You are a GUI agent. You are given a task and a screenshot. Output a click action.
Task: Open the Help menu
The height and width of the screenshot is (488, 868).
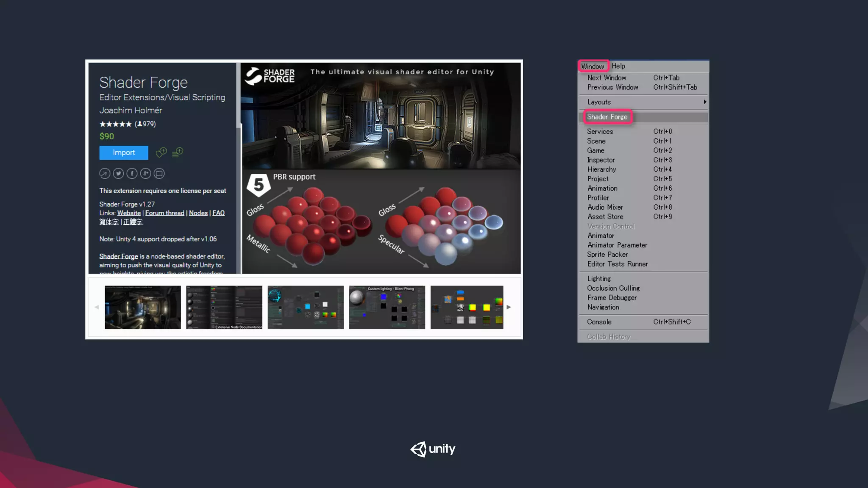click(x=618, y=66)
